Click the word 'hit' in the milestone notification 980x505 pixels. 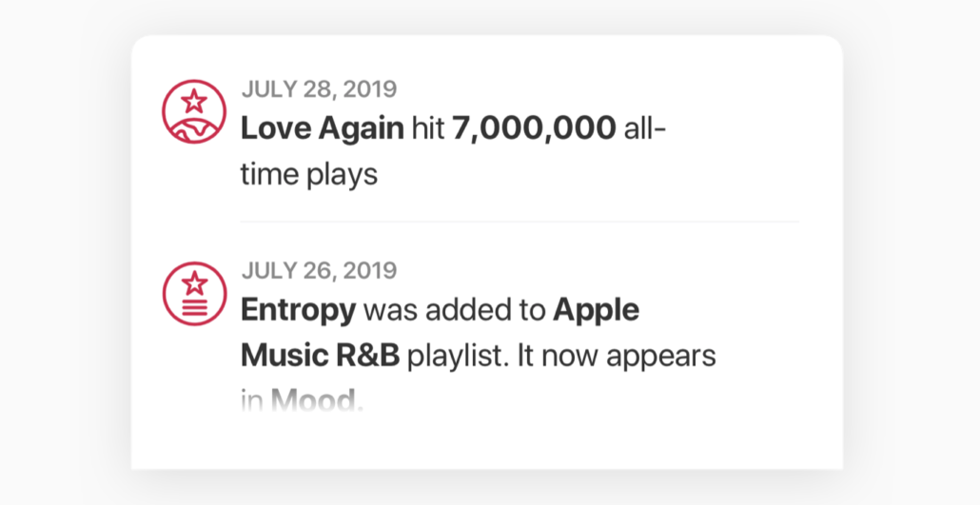(428, 129)
